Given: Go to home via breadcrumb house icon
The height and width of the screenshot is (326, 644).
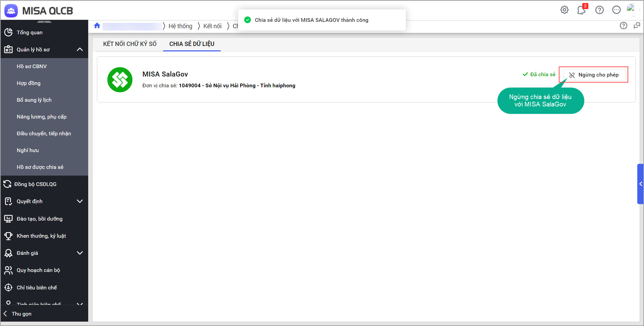Looking at the screenshot, I should tap(97, 26).
